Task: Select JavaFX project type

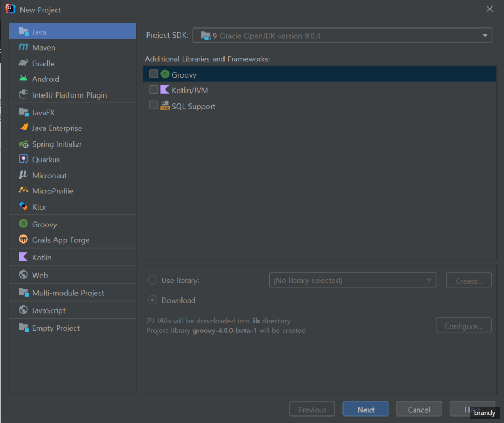Action: click(x=72, y=113)
